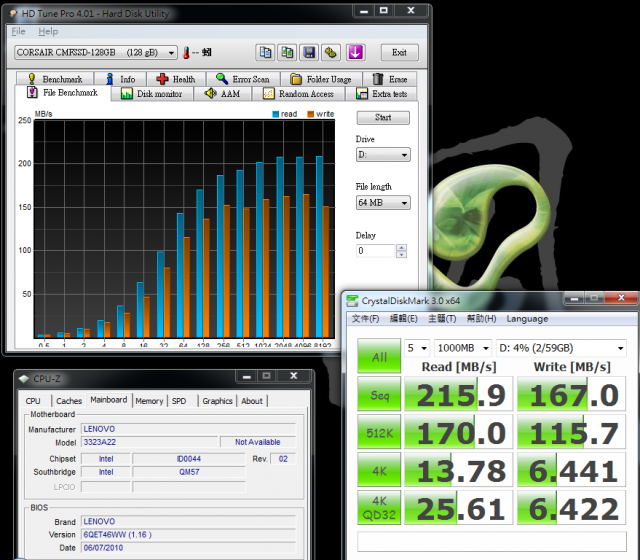This screenshot has height=560, width=640.
Task: Click the Start button in HD Tune
Action: point(383,118)
